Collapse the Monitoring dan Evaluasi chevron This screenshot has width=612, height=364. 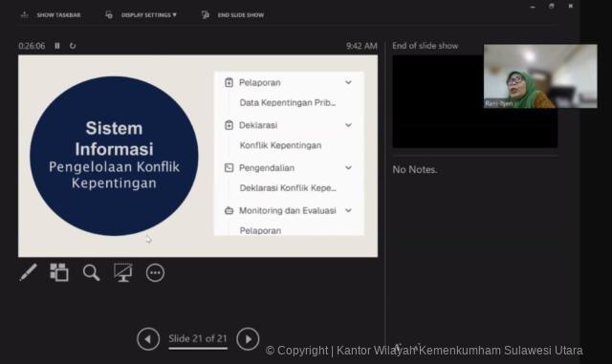[348, 210]
